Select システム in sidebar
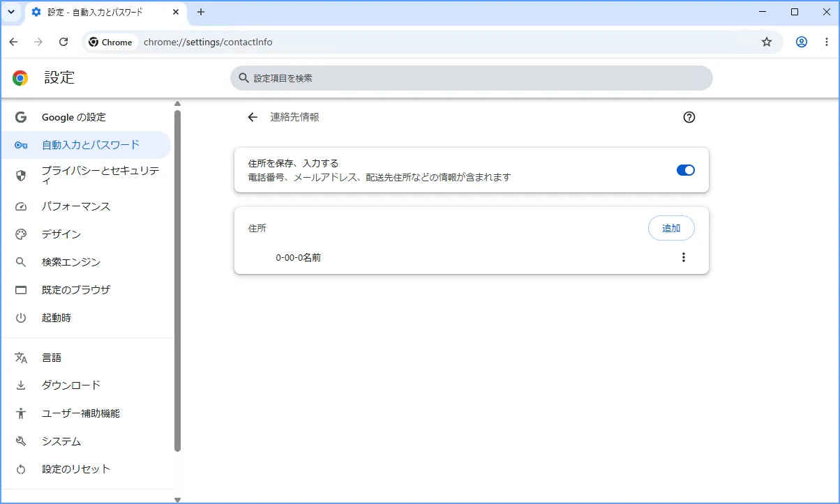The height and width of the screenshot is (504, 840). point(86,441)
